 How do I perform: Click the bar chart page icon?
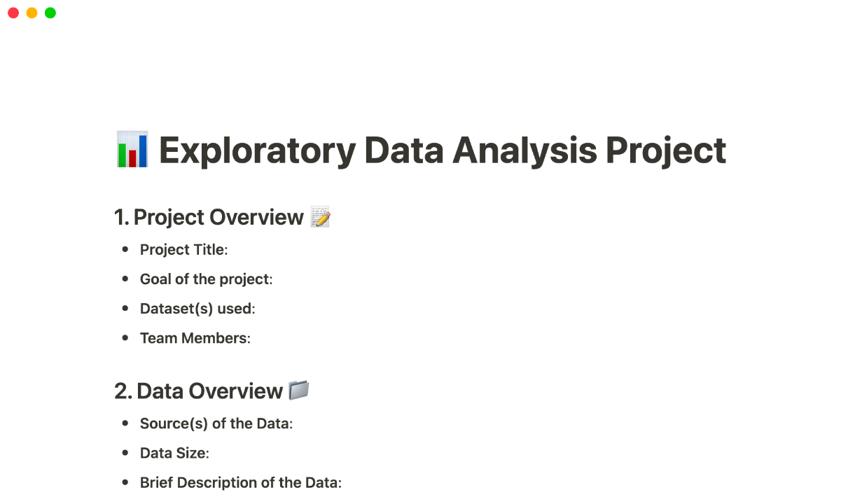click(x=132, y=150)
